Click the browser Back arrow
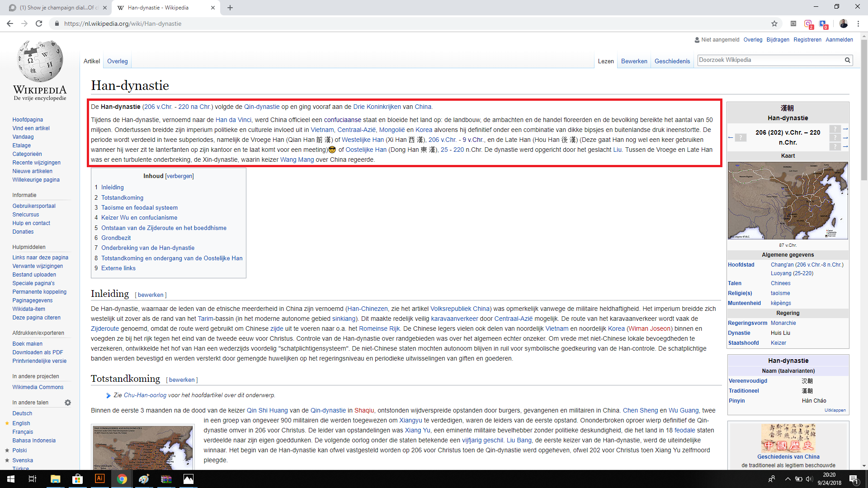The image size is (868, 488). pyautogui.click(x=10, y=23)
